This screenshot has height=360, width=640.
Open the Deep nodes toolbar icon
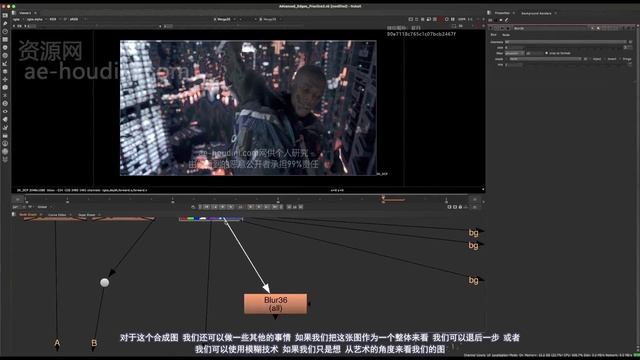pos(5,104)
